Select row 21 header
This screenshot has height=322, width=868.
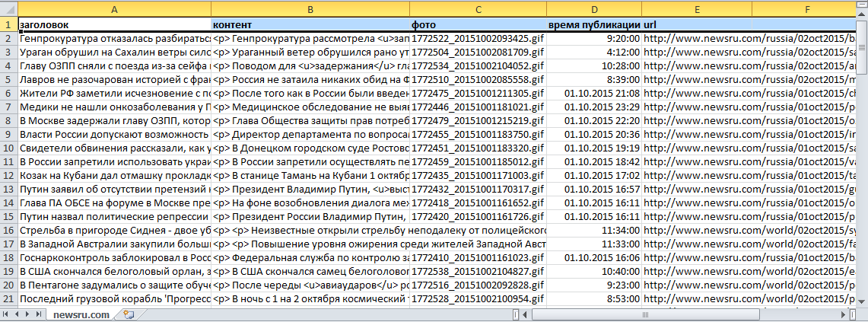coord(9,298)
